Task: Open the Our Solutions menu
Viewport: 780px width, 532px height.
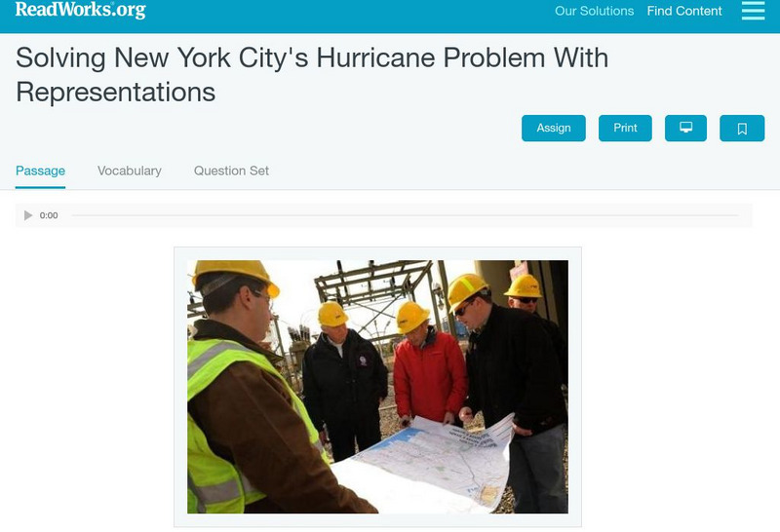Action: pyautogui.click(x=595, y=11)
